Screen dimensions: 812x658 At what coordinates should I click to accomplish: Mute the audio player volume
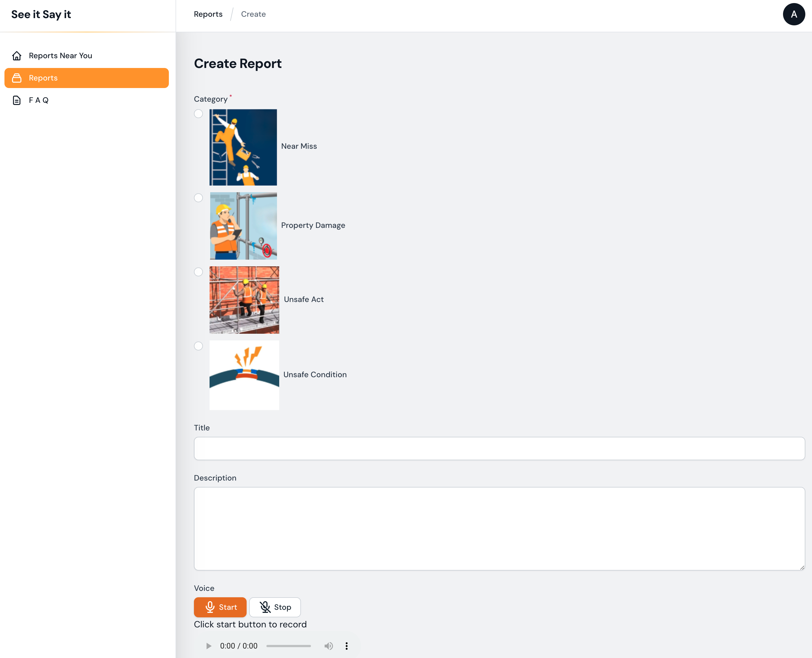click(328, 645)
